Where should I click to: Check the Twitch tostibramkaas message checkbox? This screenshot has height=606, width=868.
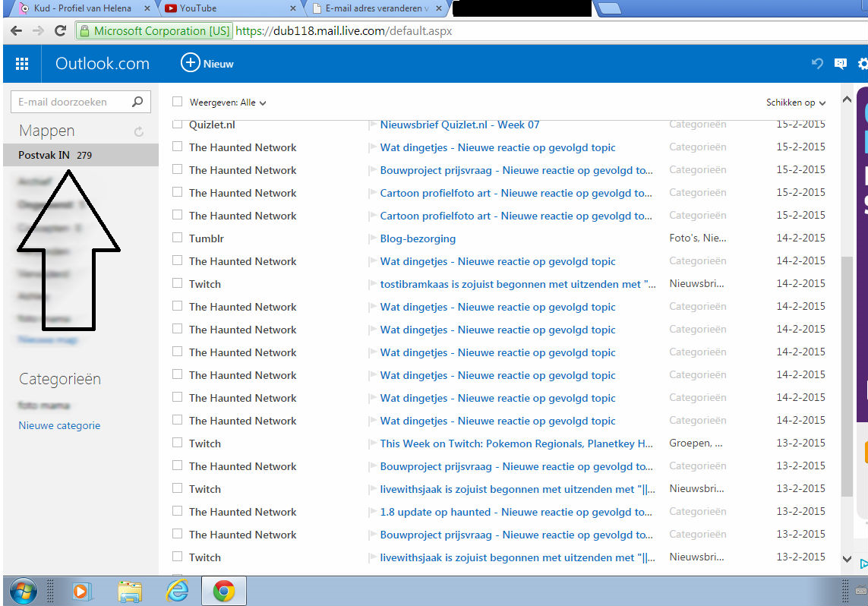coord(177,282)
